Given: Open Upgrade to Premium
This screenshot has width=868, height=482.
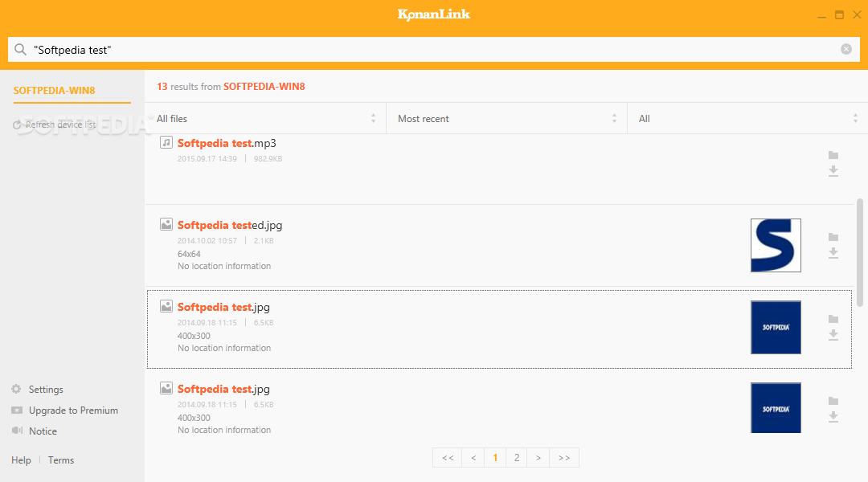Looking at the screenshot, I should (x=73, y=410).
